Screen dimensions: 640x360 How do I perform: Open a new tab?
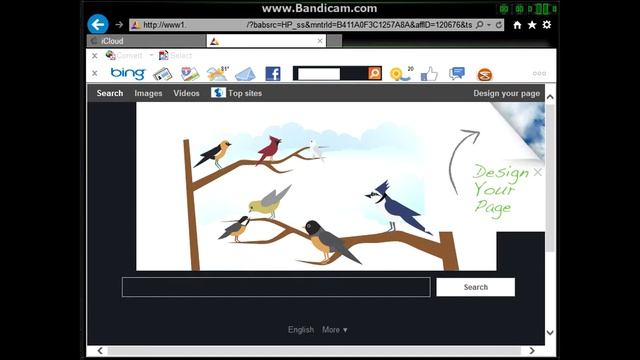pyautogui.click(x=335, y=41)
